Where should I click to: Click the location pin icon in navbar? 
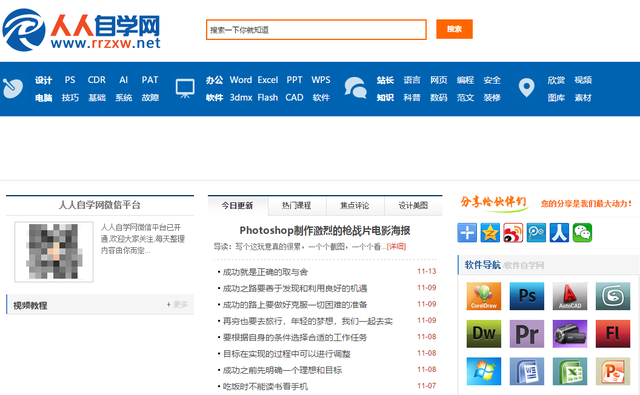527,87
